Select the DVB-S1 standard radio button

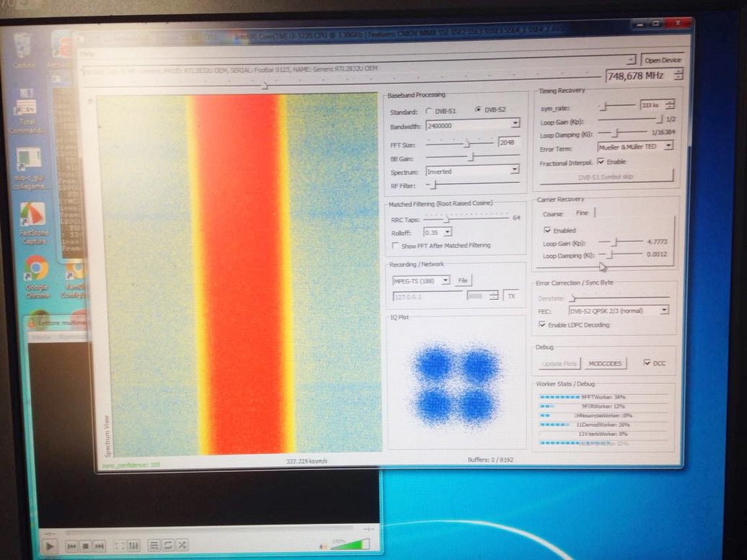click(x=429, y=111)
